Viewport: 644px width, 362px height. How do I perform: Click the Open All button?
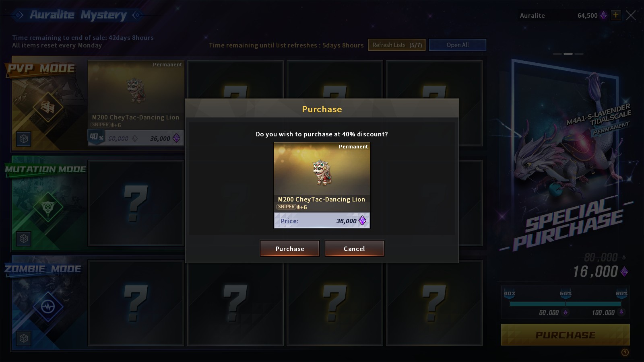click(x=458, y=45)
